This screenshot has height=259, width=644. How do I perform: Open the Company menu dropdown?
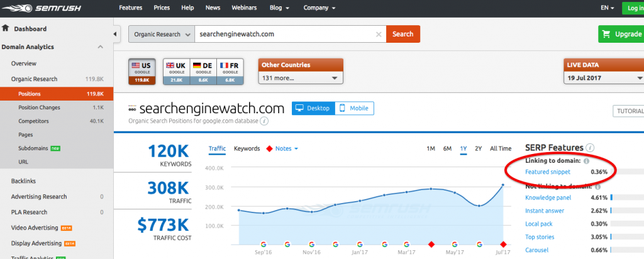tap(319, 8)
